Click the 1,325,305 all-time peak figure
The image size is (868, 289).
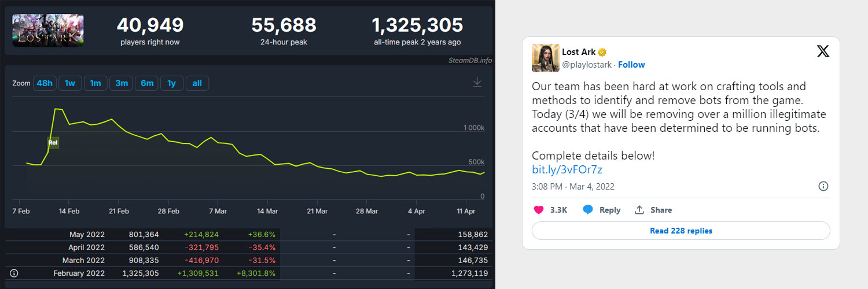click(417, 25)
